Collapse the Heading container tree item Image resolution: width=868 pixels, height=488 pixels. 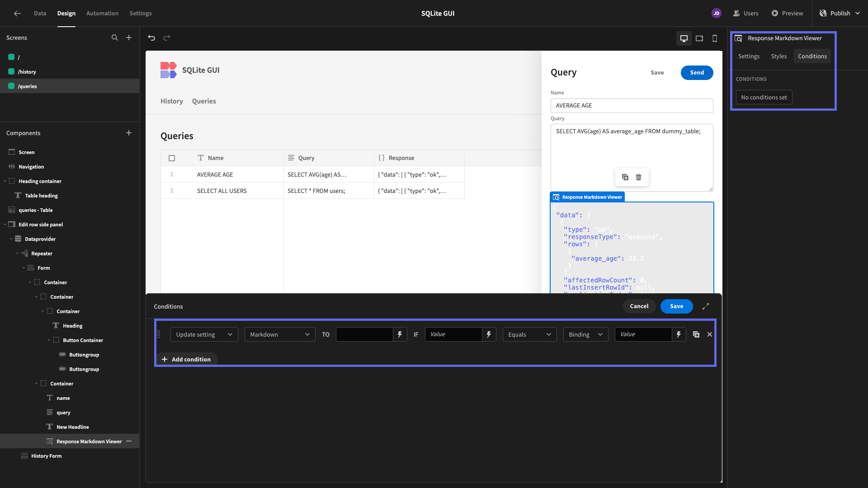(5, 181)
